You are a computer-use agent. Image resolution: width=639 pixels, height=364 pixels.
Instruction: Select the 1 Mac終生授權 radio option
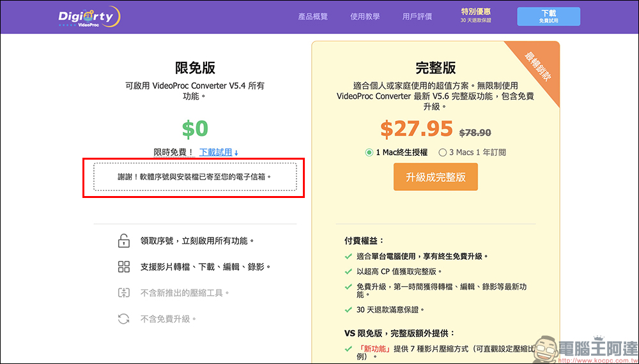(369, 153)
